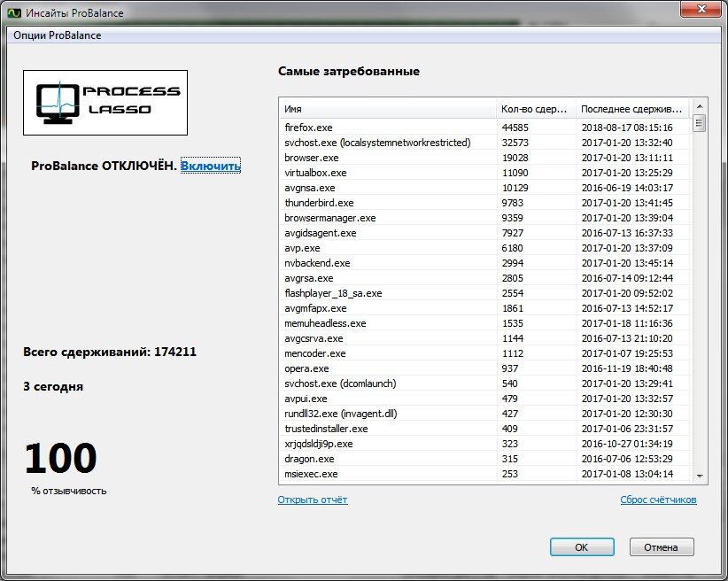Click the Включить link to enable ProBalance
The image size is (728, 581).
coord(210,166)
